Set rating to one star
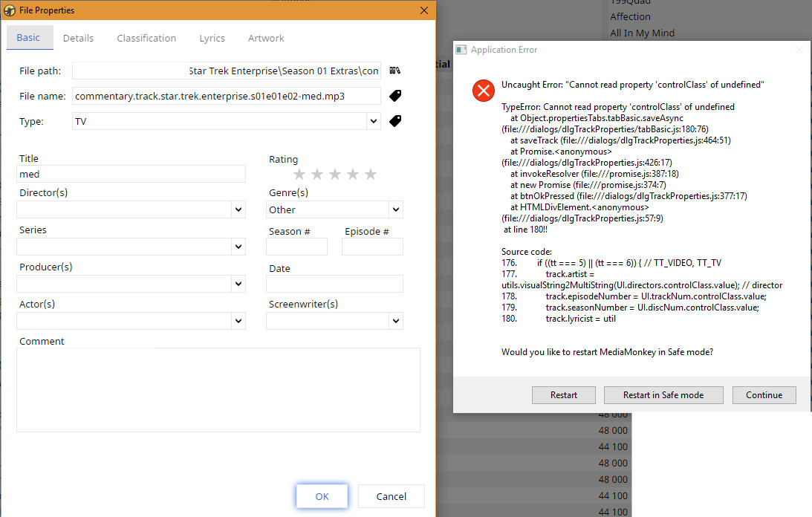The image size is (812, 517). point(299,175)
